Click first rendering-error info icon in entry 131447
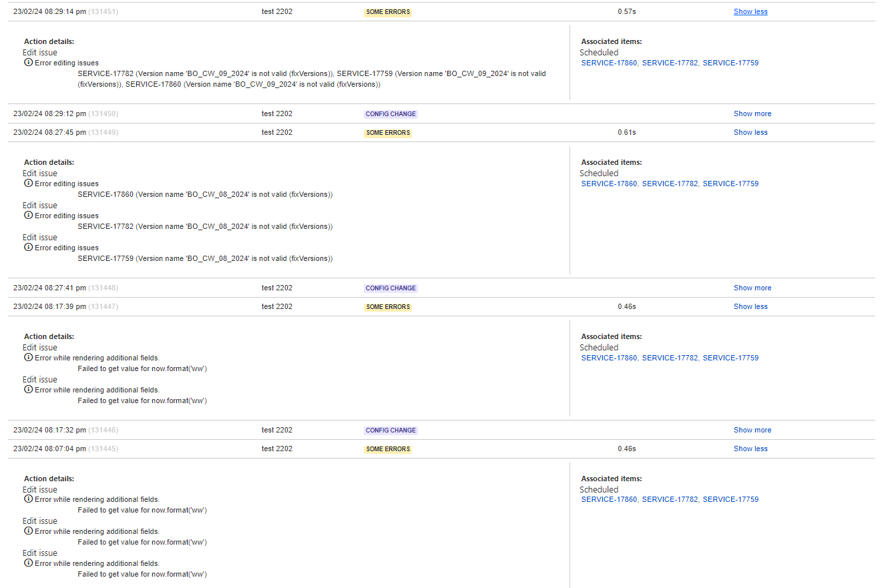 (28, 358)
